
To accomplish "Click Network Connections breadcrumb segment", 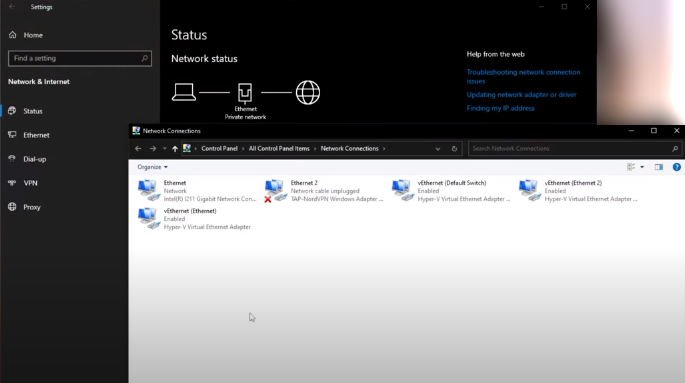I will [349, 148].
